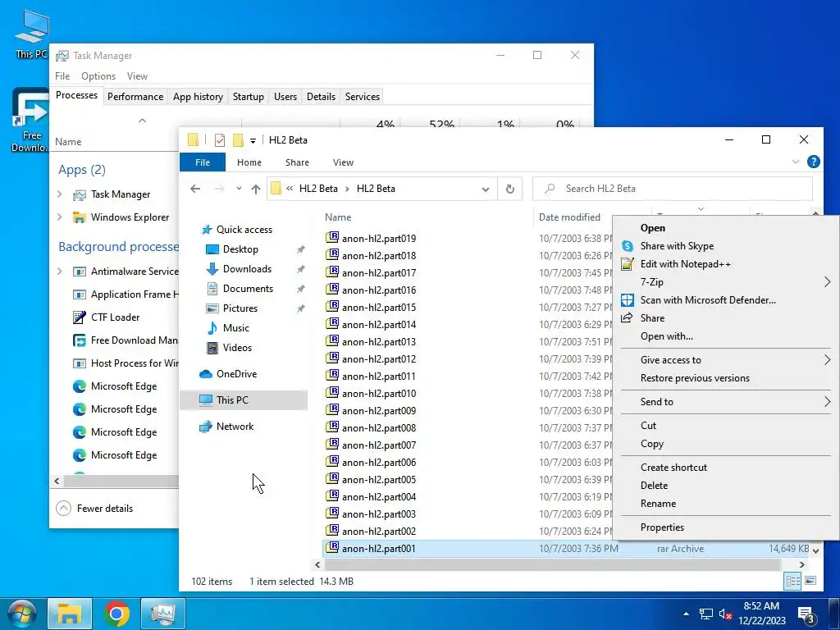
Task: Launch Chrome from the taskbar
Action: click(x=116, y=614)
